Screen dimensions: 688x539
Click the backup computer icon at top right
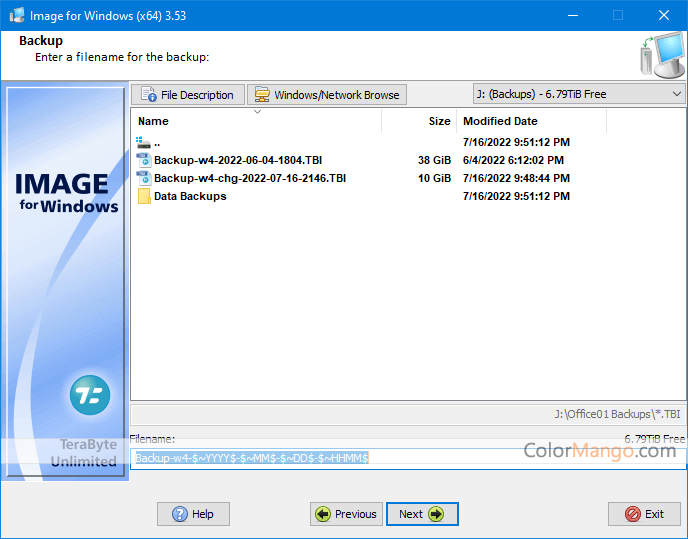coord(660,55)
